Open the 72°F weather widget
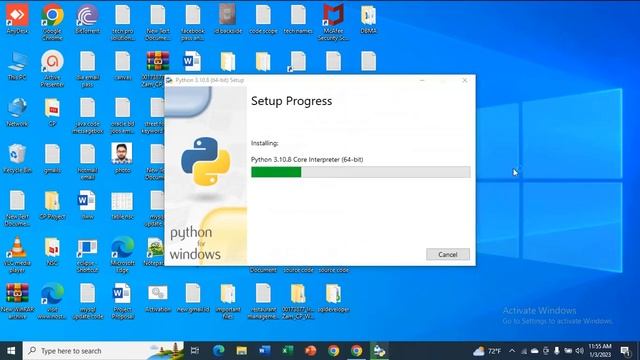The height and width of the screenshot is (360, 640). pyautogui.click(x=487, y=351)
